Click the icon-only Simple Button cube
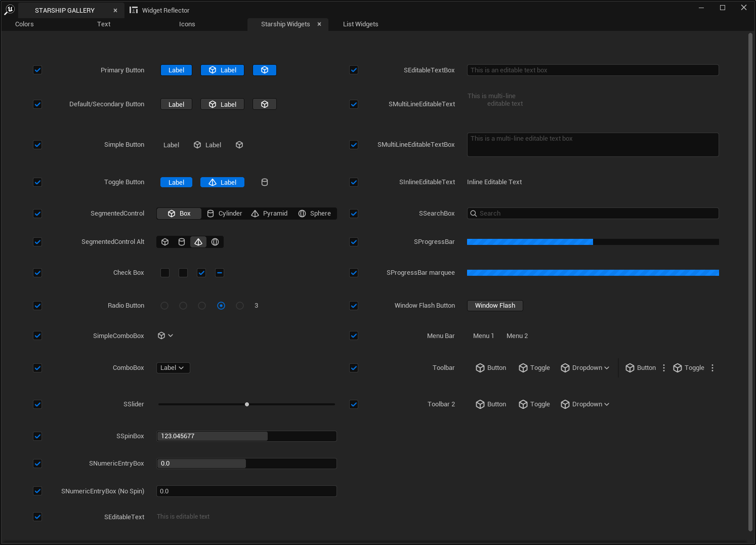Screen dimensions: 756x545 [239, 145]
